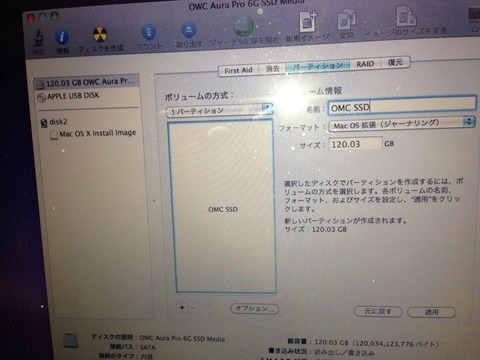
Task: Select the 120.03 GB OWC Aura Pro disk
Action: point(86,83)
